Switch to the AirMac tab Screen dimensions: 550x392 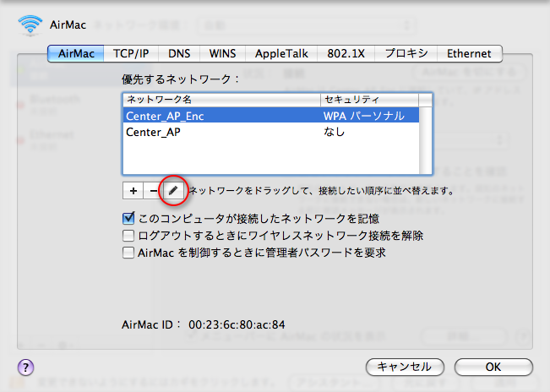coord(76,53)
